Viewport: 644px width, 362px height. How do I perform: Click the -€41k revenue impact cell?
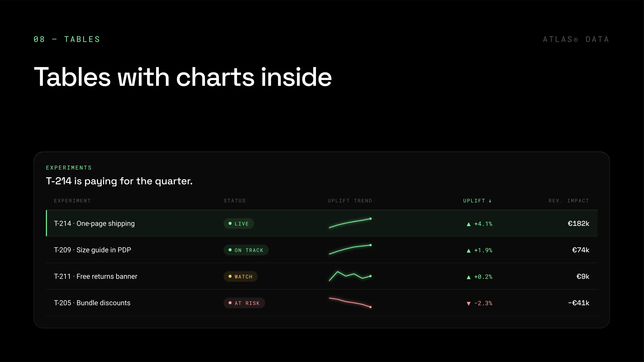[578, 303]
